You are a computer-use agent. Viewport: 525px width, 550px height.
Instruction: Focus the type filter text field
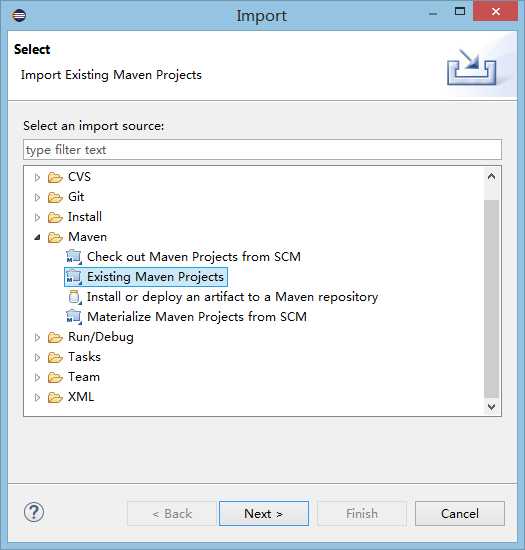click(x=262, y=150)
